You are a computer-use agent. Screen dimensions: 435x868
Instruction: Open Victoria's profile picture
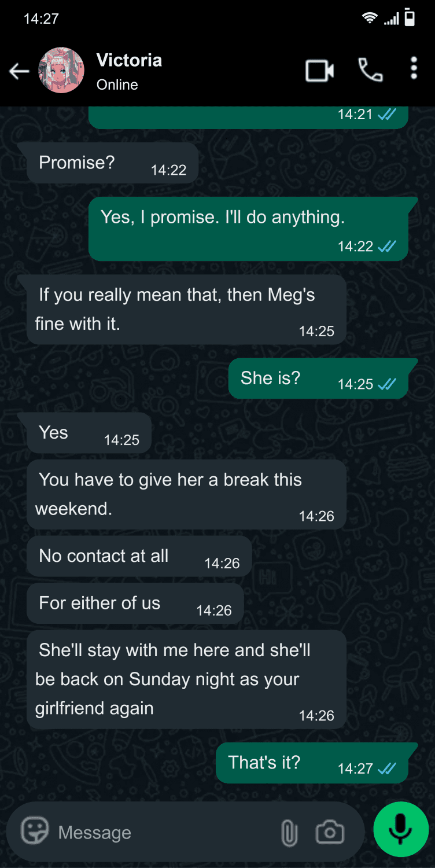point(61,71)
